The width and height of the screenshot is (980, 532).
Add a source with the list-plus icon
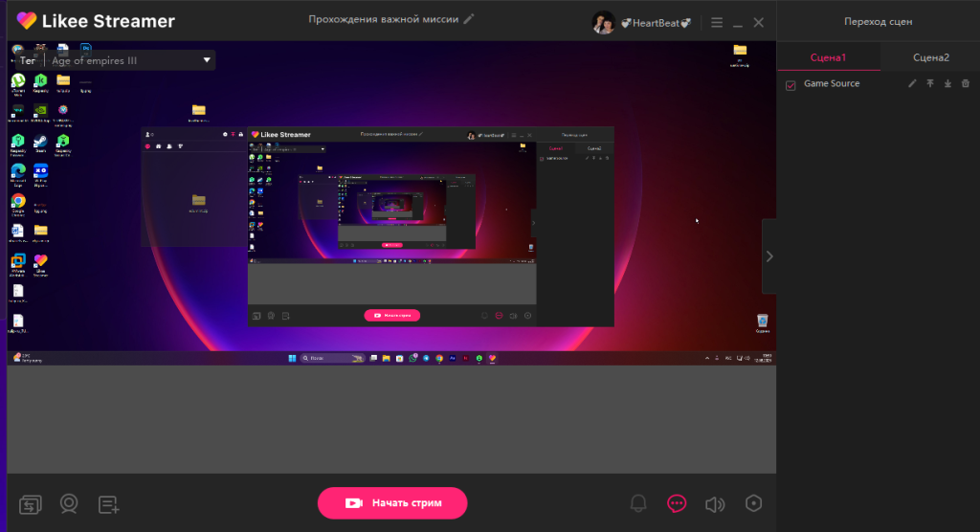[x=109, y=504]
